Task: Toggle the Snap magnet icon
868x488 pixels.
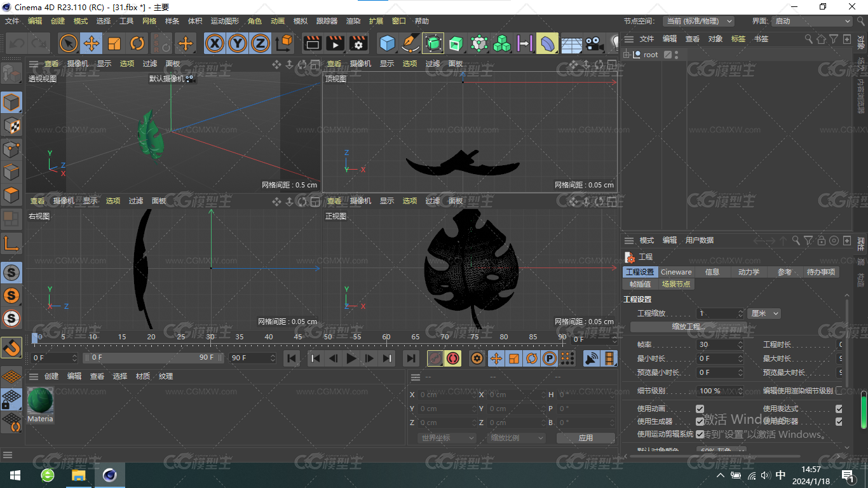Action: (11, 348)
